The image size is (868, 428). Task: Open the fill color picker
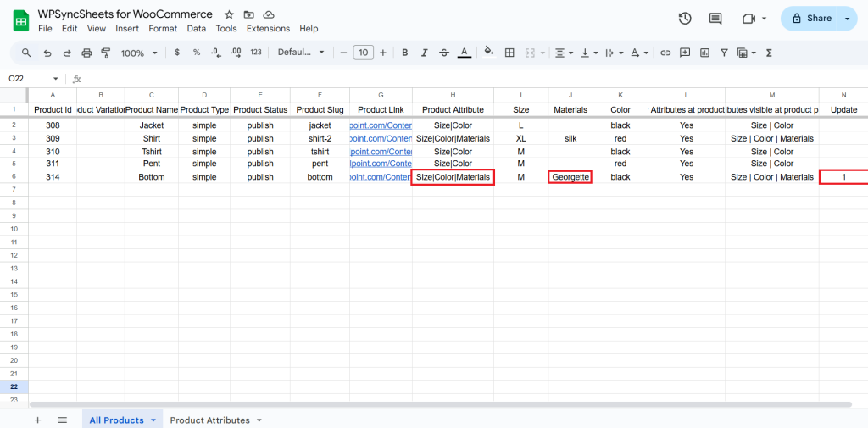coord(489,53)
